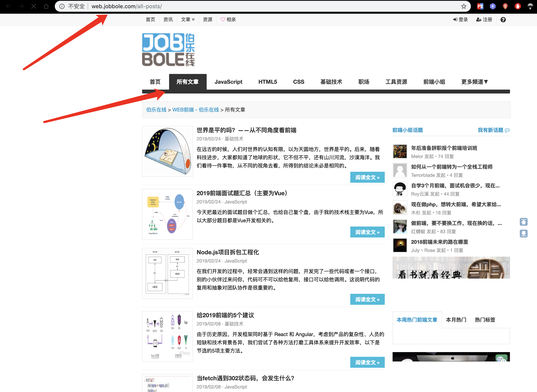
Task: Open topic 2018前端未来的路在哪里
Action: (x=439, y=242)
